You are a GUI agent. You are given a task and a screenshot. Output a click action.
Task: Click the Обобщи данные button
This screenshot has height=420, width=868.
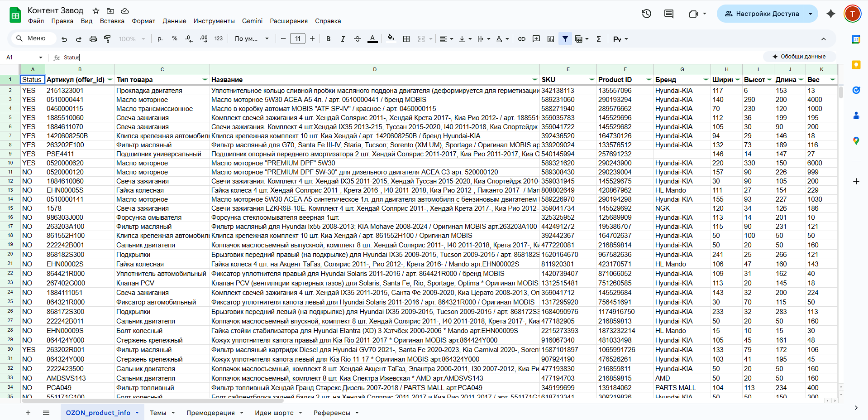pyautogui.click(x=799, y=57)
